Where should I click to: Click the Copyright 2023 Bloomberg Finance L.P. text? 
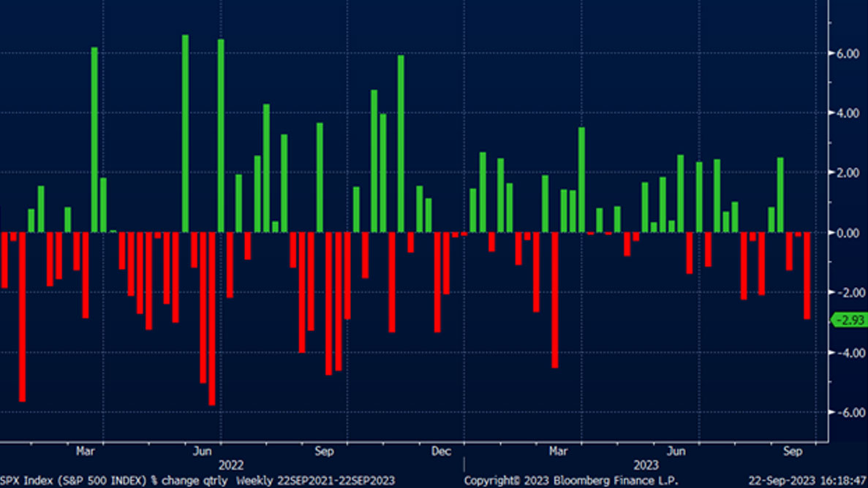570,481
